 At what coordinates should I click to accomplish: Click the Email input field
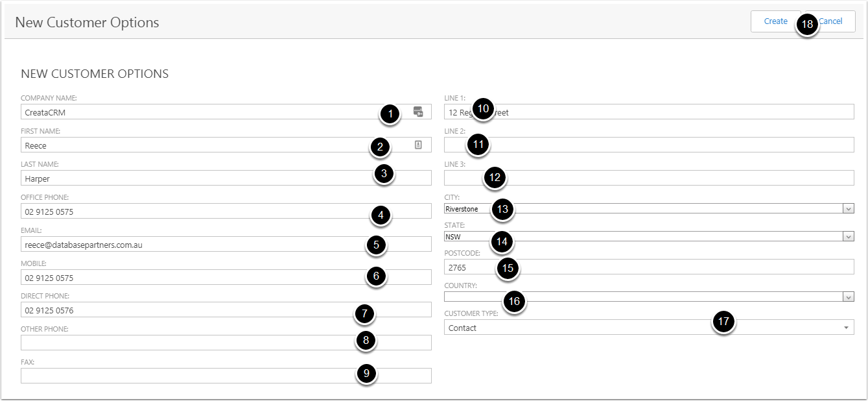point(194,245)
